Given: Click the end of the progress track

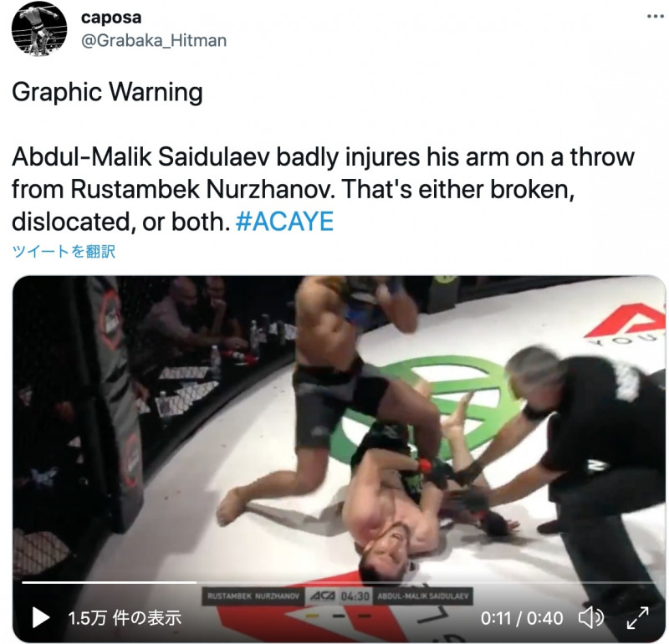Looking at the screenshot, I should coord(655,582).
